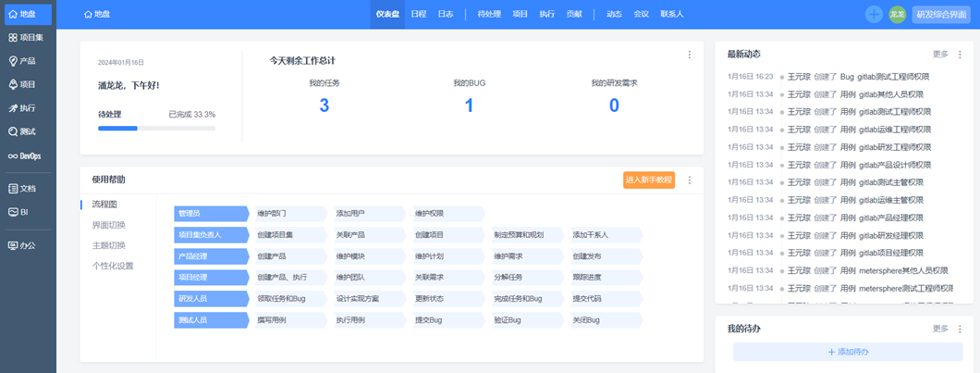Open the 贡献 tab

pyautogui.click(x=574, y=15)
